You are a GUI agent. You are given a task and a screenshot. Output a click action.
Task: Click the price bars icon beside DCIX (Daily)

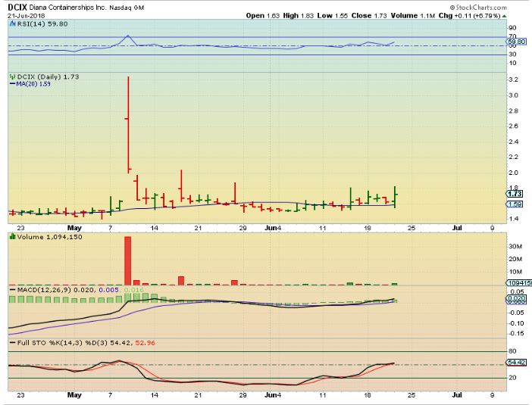(13, 76)
